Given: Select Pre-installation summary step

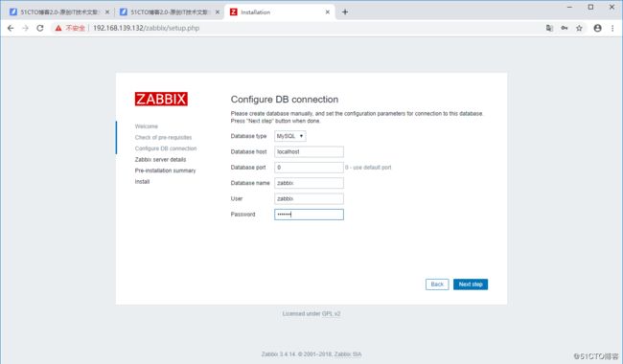Looking at the screenshot, I should 165,171.
